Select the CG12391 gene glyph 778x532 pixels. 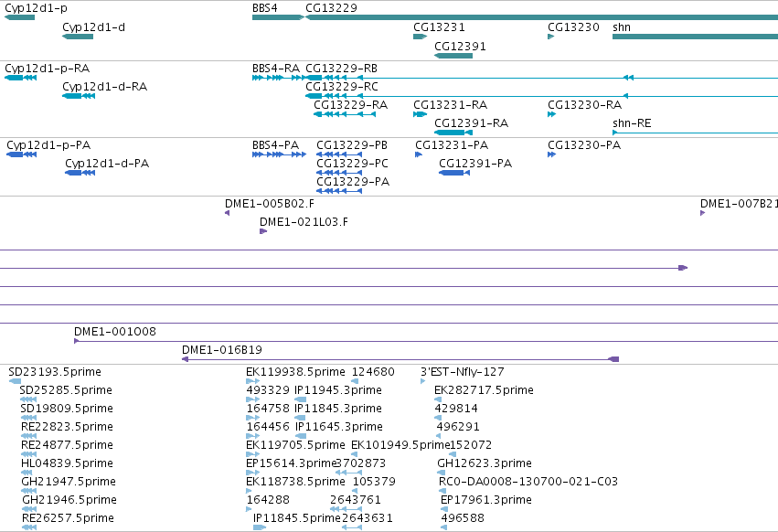[453, 56]
